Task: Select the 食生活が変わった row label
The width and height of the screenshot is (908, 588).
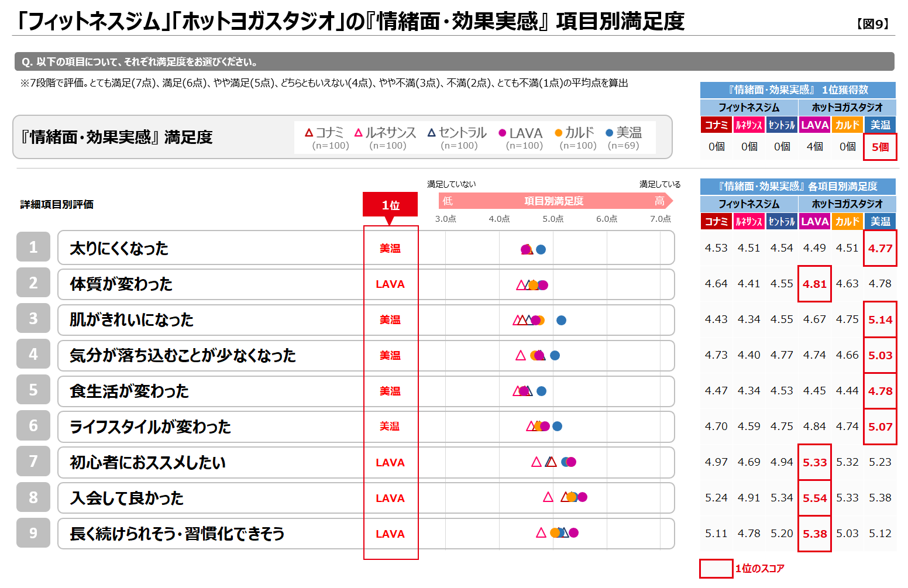Action: click(129, 391)
